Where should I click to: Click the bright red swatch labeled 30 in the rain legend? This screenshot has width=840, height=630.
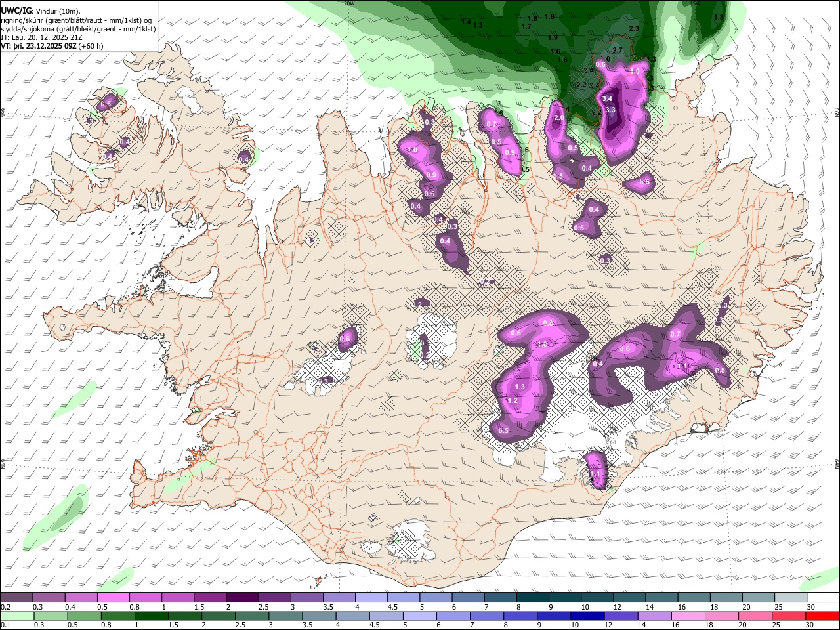point(822,616)
